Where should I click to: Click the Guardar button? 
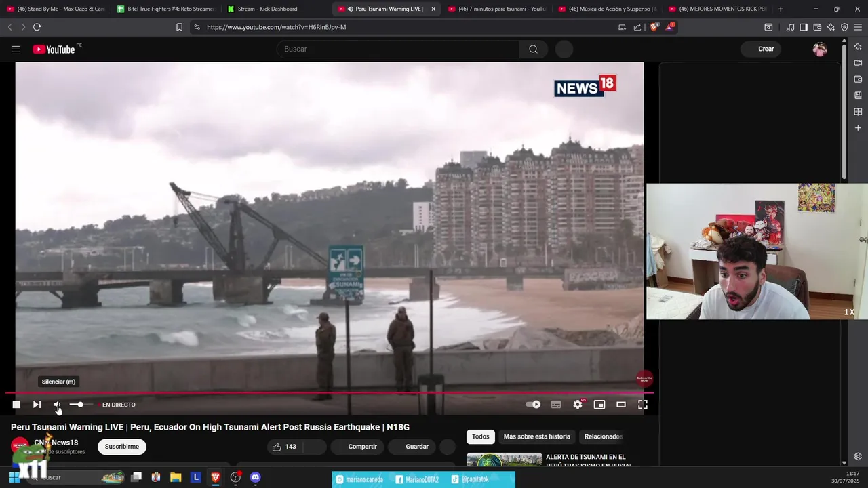[x=412, y=447]
